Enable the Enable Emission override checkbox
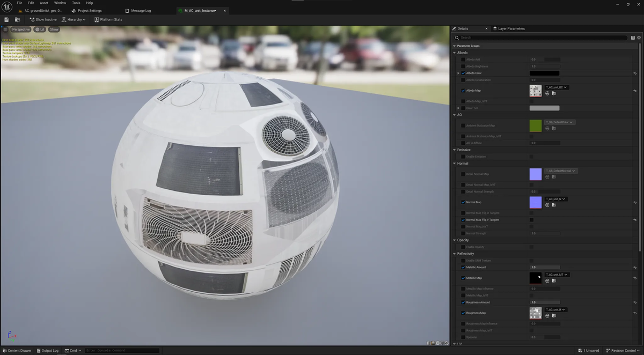This screenshot has height=355, width=644. pos(463,157)
